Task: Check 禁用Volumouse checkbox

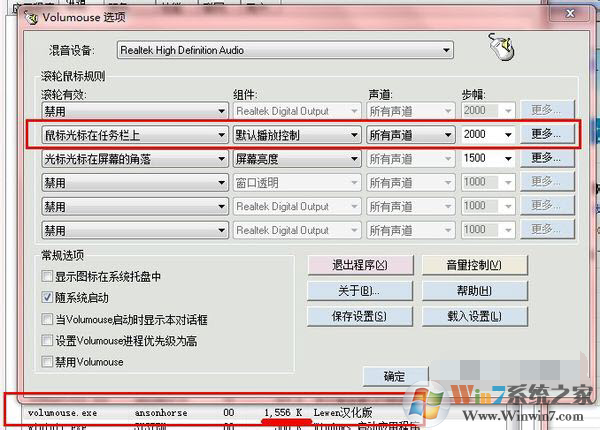Action: (x=47, y=362)
